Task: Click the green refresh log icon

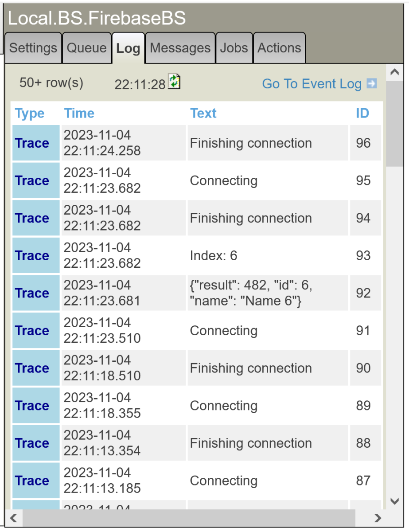Action: pos(175,82)
